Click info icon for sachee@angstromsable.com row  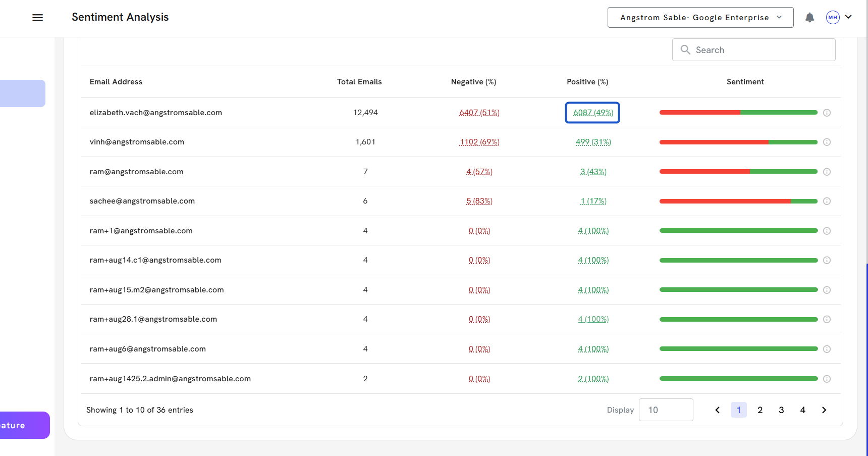(x=827, y=201)
